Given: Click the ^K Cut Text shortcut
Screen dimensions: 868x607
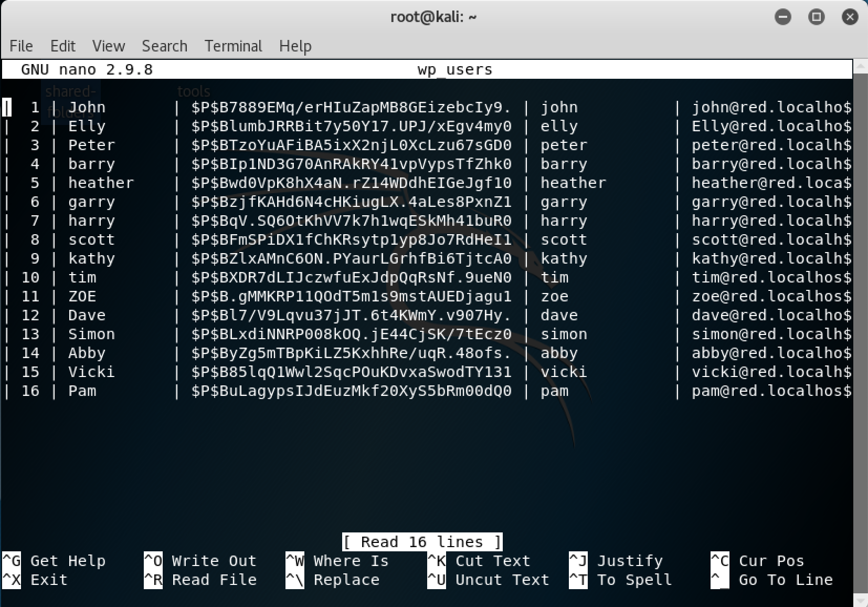Looking at the screenshot, I should point(479,561).
